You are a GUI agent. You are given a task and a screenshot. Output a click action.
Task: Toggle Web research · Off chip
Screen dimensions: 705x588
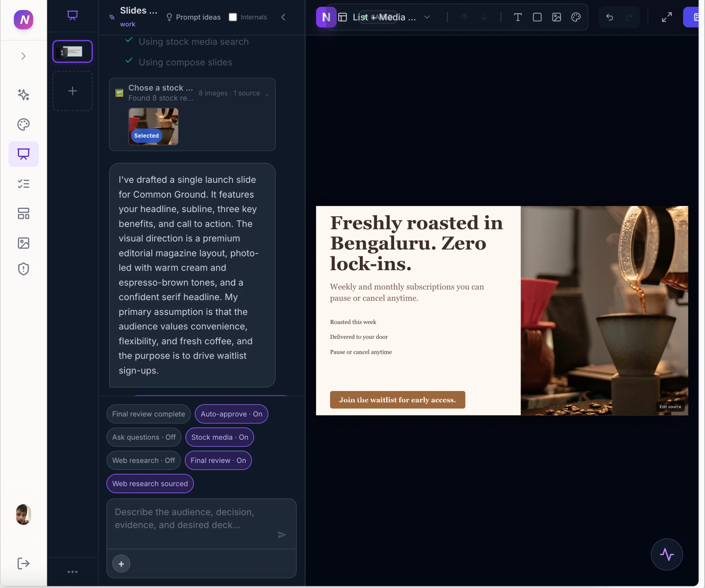tap(143, 460)
